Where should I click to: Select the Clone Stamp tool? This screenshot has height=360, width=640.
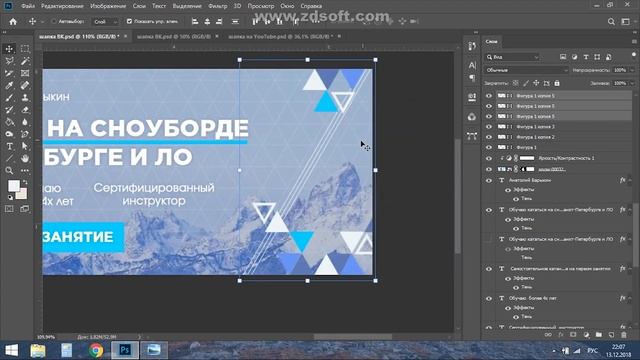(x=25, y=98)
